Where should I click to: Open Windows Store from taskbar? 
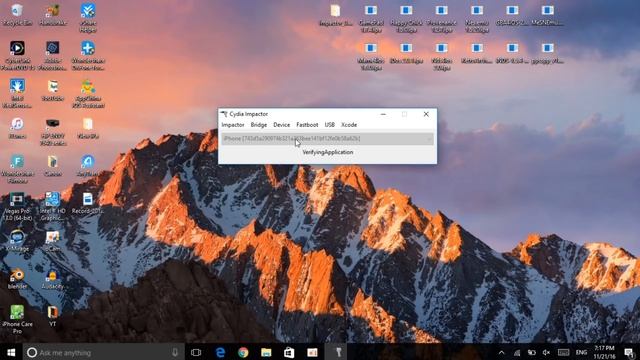pos(289,352)
